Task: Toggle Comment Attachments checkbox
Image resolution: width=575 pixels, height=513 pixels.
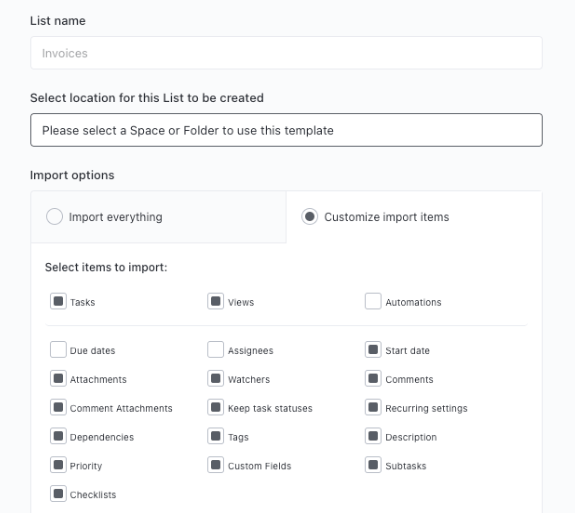Action: [58, 407]
